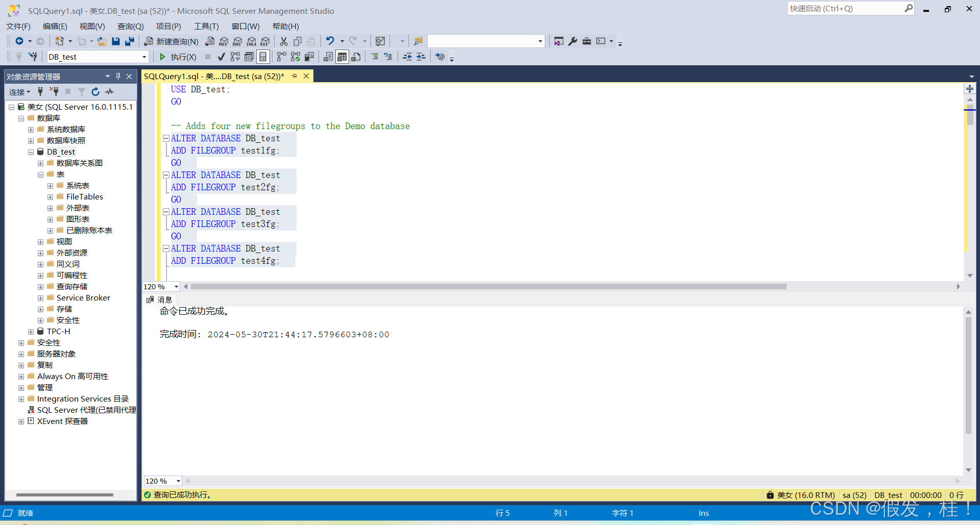Toggle pin on SQLQuery1.sql tab
The height and width of the screenshot is (525, 980).
coord(295,76)
